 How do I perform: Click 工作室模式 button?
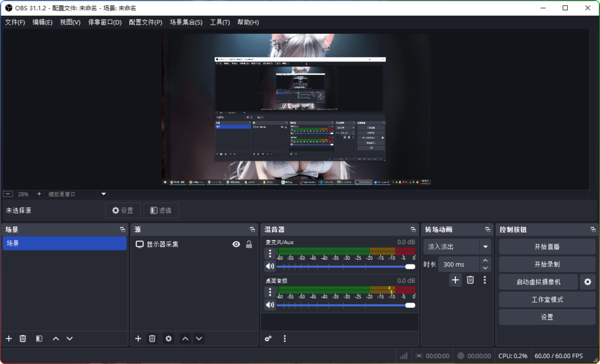pyautogui.click(x=547, y=300)
